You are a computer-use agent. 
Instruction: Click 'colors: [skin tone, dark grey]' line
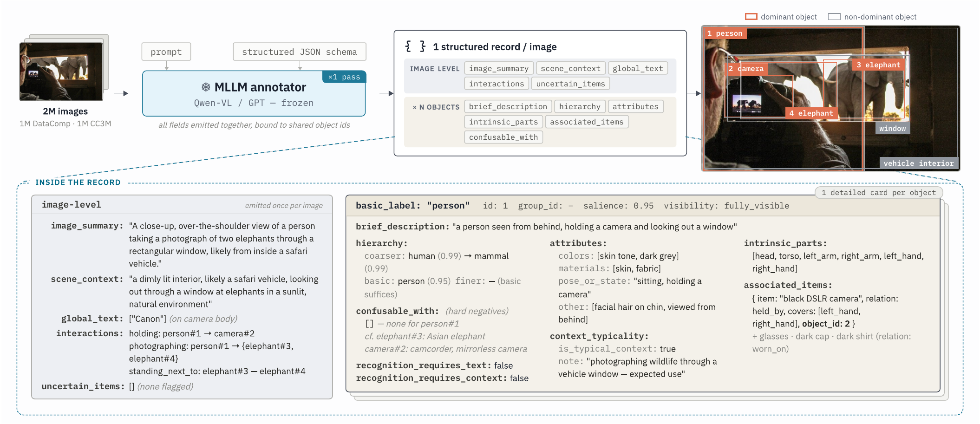pos(619,256)
